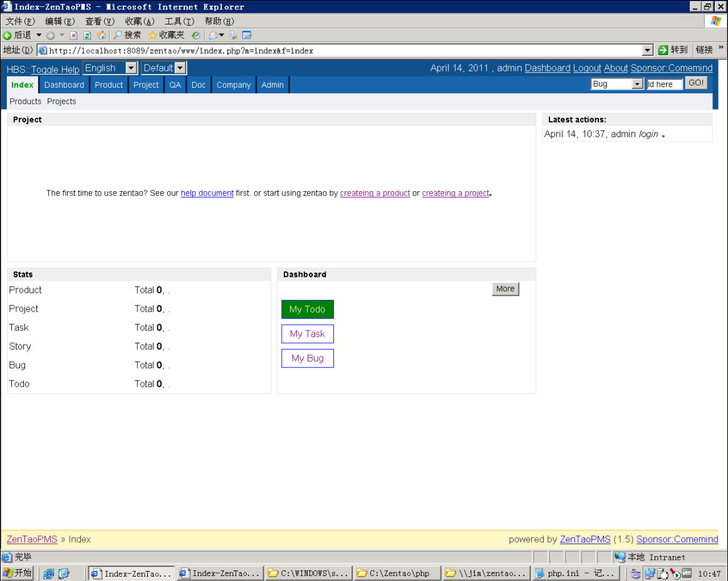Click the VMware tray icon
The image size is (728, 581).
(x=687, y=573)
